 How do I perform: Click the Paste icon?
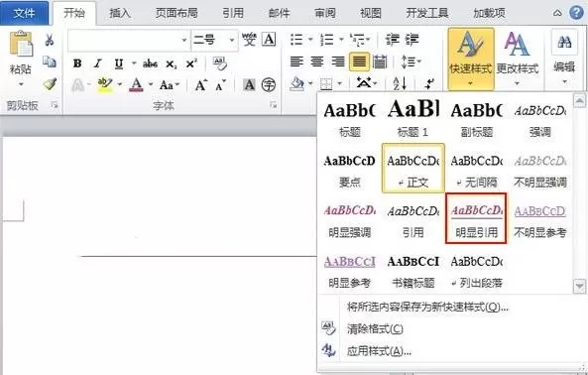click(x=21, y=44)
